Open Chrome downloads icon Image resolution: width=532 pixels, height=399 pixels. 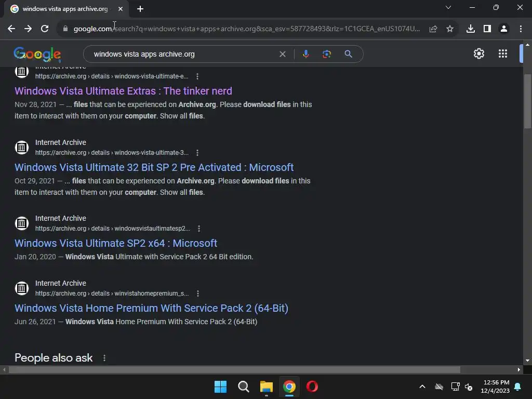[471, 29]
